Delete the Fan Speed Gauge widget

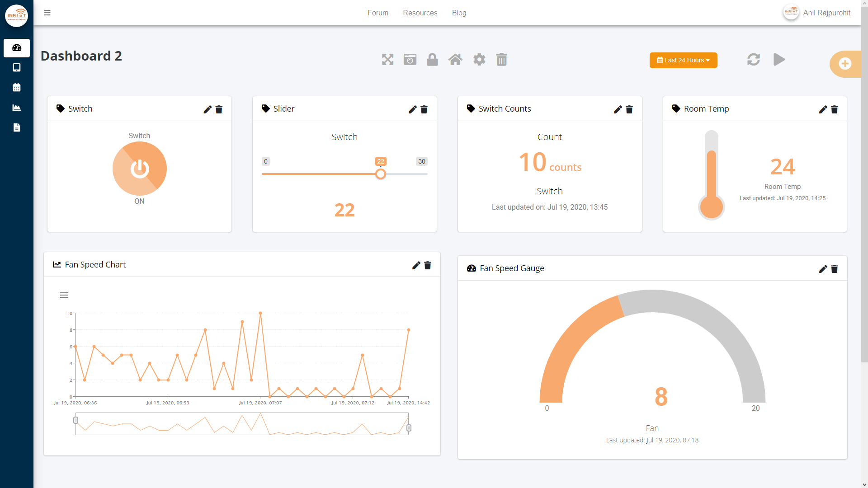pos(835,269)
